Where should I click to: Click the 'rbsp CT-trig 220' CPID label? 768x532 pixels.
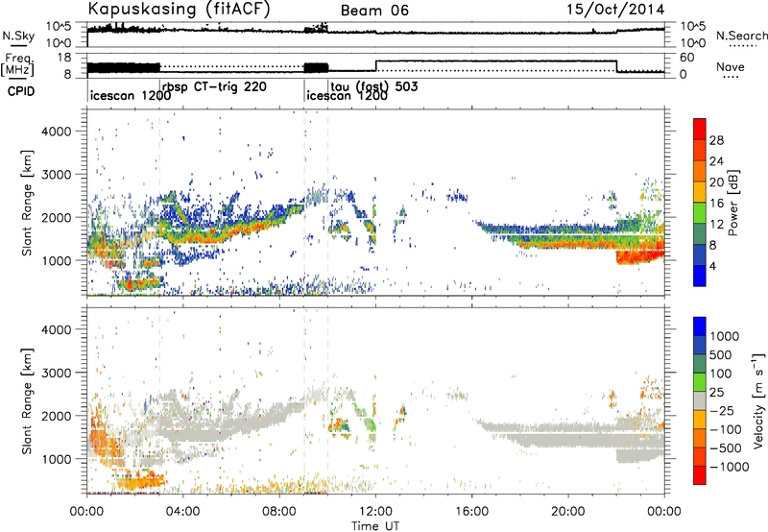(x=214, y=87)
